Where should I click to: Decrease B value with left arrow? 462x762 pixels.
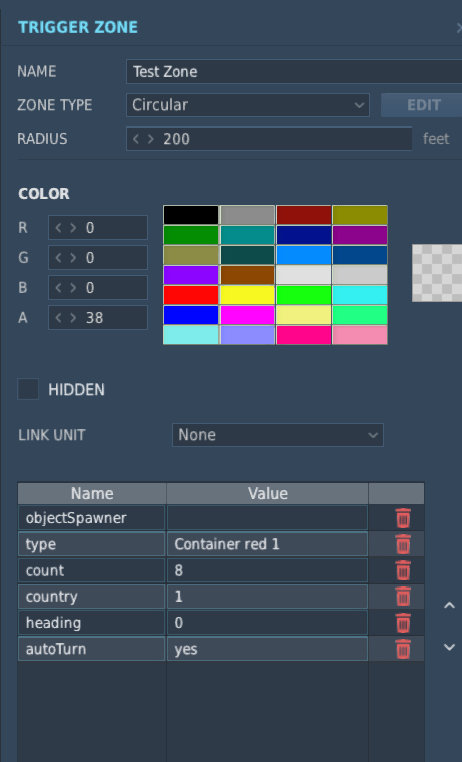[59, 288]
